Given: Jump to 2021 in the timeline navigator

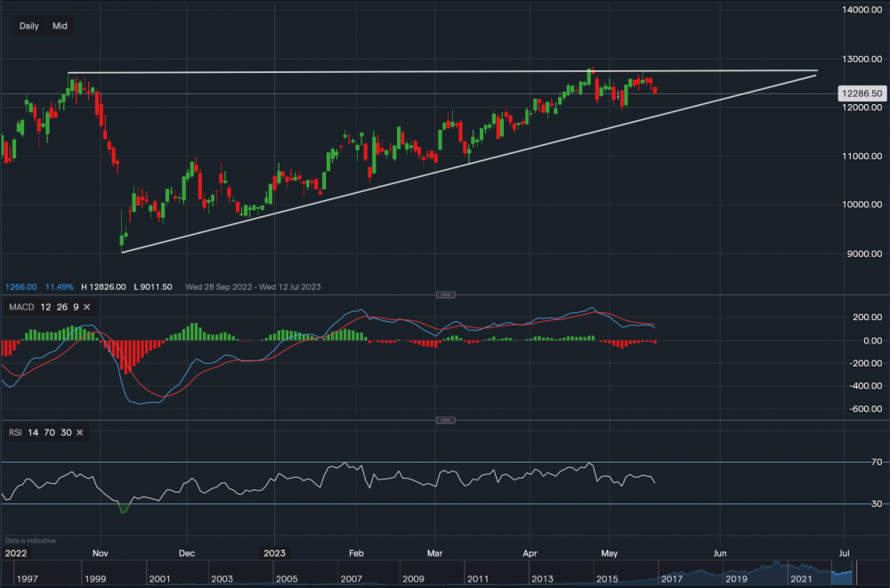Looking at the screenshot, I should tap(797, 579).
